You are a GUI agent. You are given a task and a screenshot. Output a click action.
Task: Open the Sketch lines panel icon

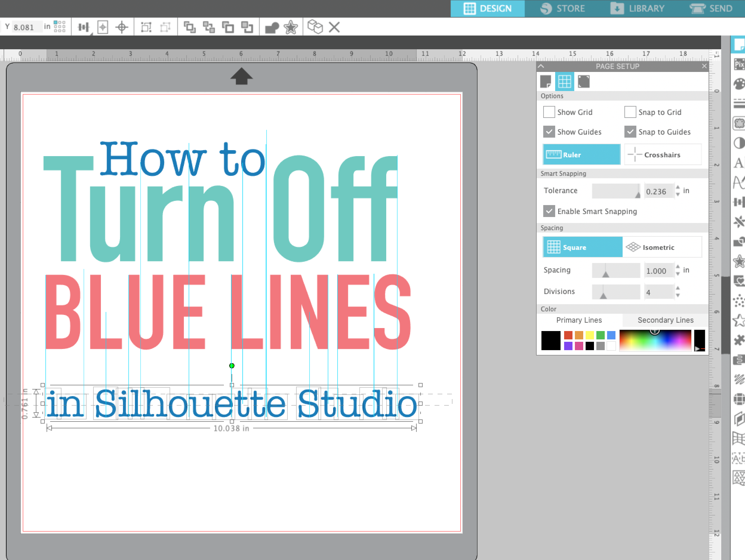click(x=739, y=379)
